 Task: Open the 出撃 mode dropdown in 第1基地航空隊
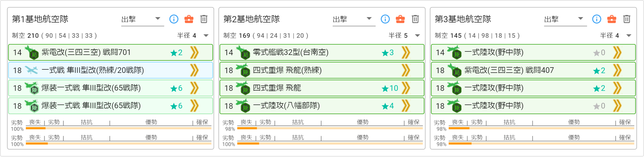tap(142, 19)
